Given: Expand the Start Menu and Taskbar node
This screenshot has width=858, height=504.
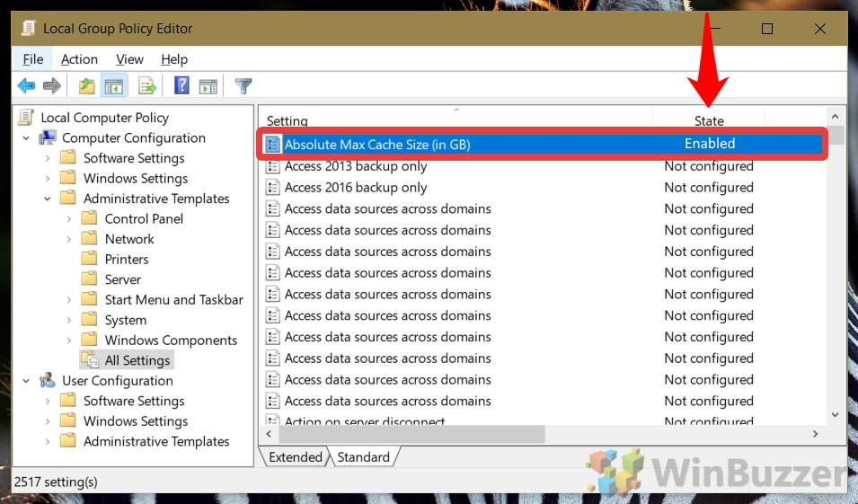Looking at the screenshot, I should click(x=69, y=300).
